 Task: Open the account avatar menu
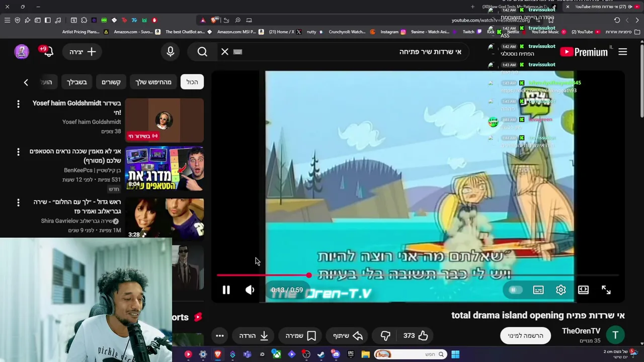pyautogui.click(x=22, y=51)
